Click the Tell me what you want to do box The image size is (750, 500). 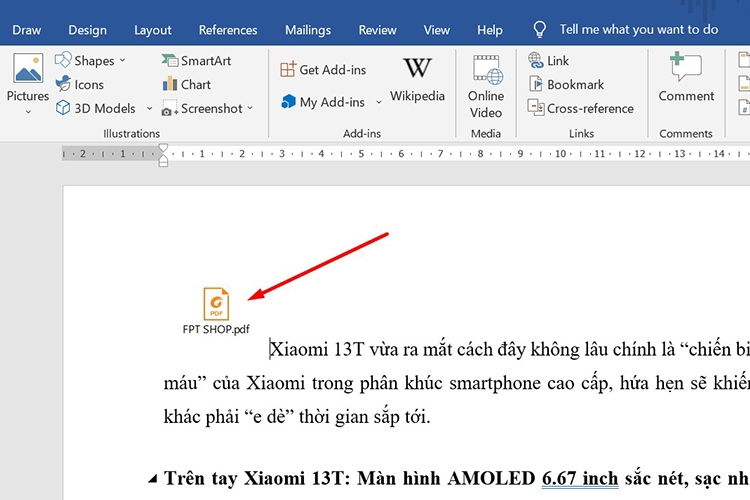coord(639,29)
